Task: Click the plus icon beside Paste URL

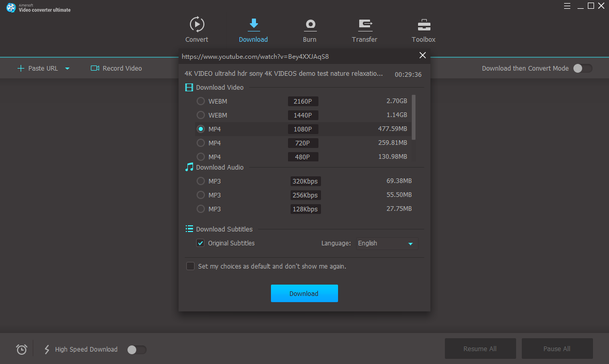Action: pyautogui.click(x=21, y=68)
